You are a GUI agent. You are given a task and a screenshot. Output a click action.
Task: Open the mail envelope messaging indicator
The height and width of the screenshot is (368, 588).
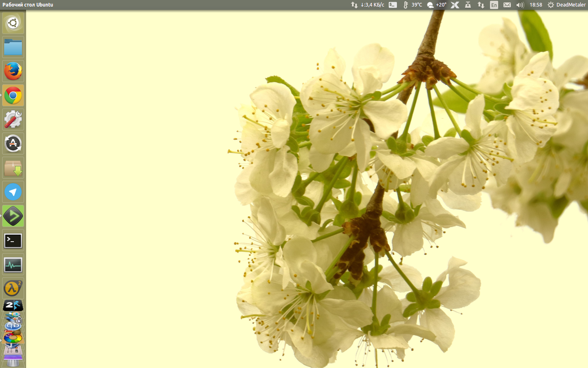(507, 5)
